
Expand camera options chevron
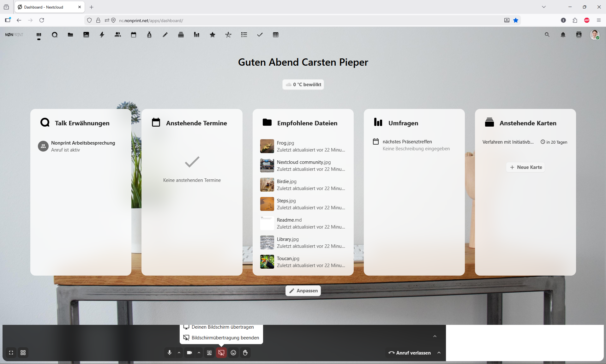(199, 353)
